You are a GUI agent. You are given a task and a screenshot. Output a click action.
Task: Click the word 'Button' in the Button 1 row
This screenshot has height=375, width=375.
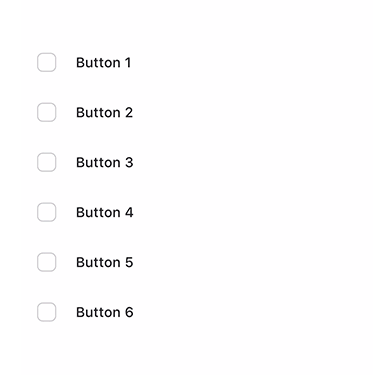tap(98, 63)
